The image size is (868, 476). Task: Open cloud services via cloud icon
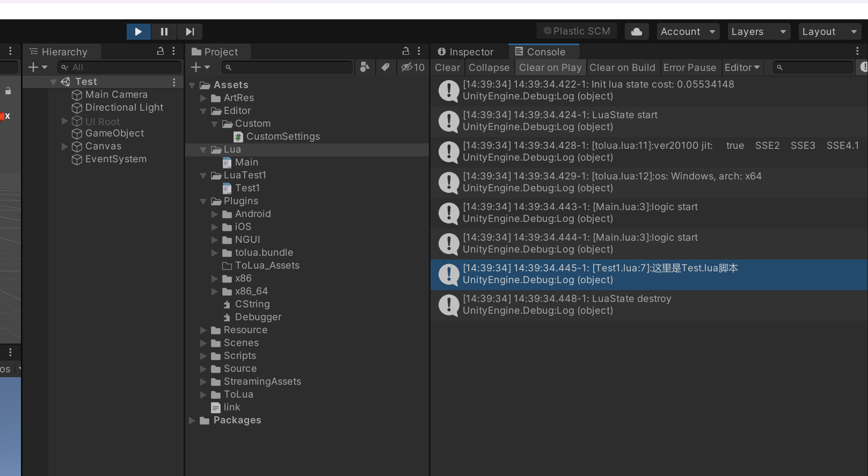tap(637, 32)
